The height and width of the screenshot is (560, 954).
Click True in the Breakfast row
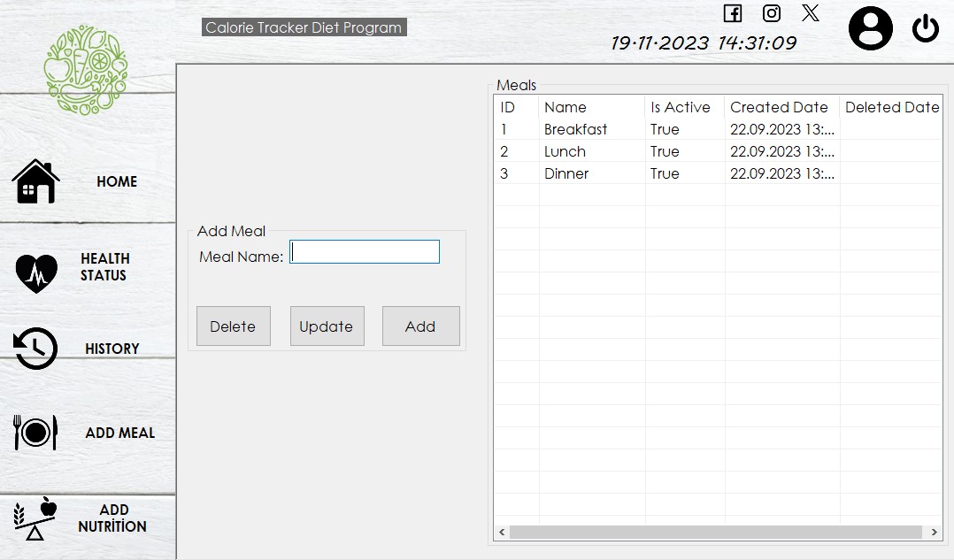(665, 129)
